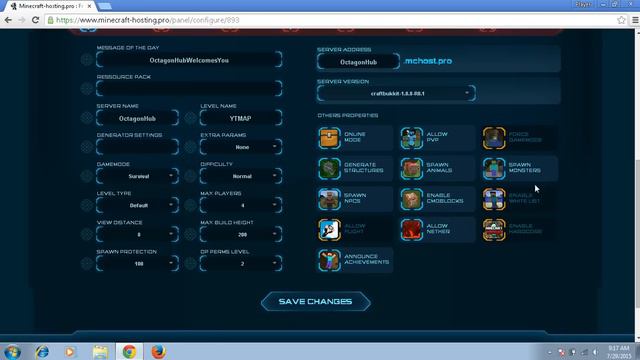
Task: Toggle Allow PVP property icon
Action: click(x=411, y=138)
